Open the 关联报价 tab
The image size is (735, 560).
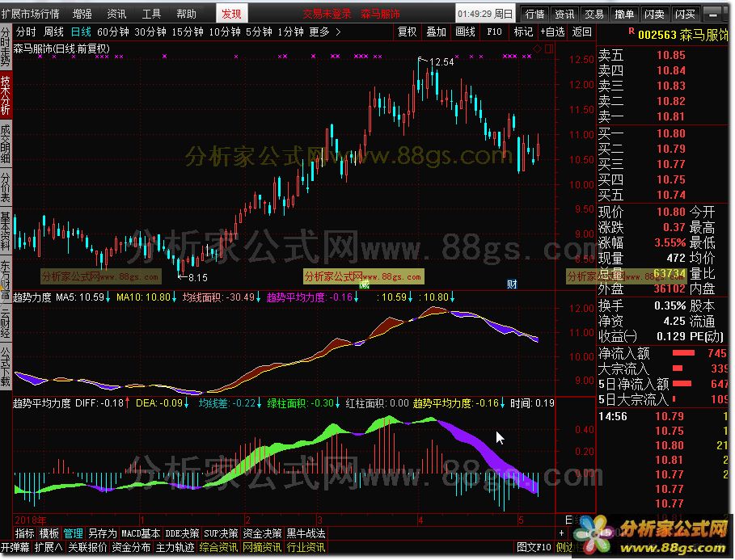click(87, 547)
